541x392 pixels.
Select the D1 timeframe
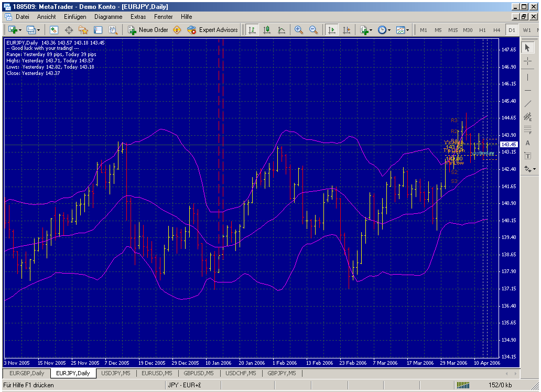click(512, 30)
